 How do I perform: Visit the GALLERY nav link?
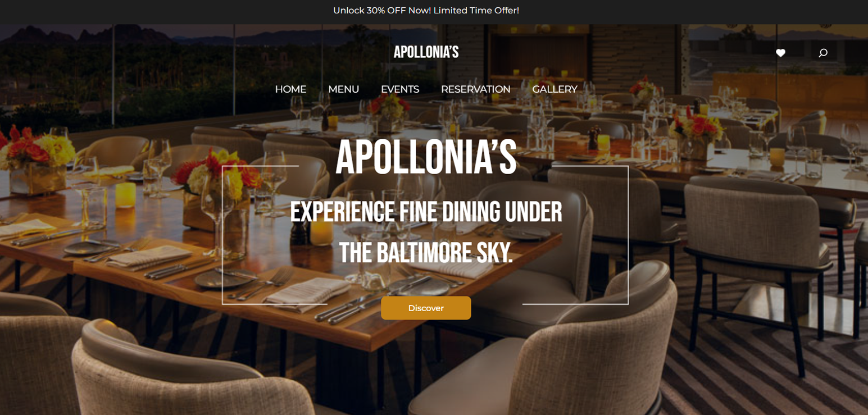[x=555, y=89]
